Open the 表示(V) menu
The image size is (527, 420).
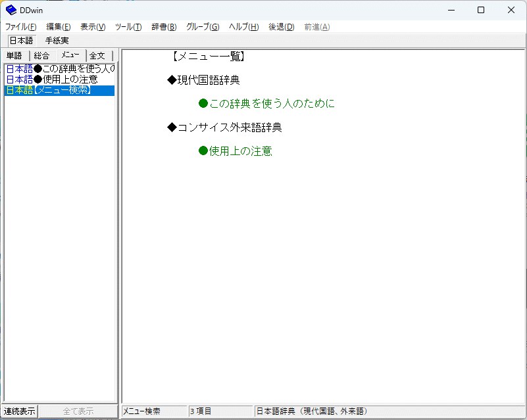tap(93, 27)
